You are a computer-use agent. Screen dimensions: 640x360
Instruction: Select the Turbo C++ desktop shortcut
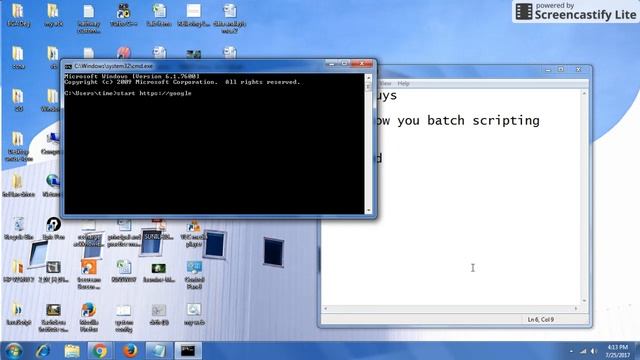tap(124, 15)
